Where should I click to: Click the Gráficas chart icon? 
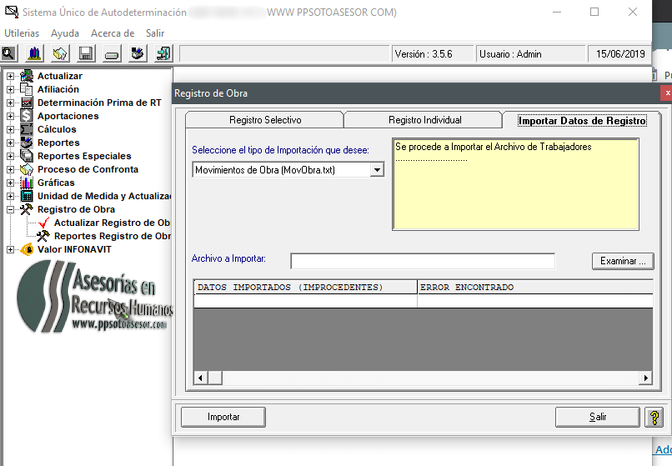pos(27,183)
